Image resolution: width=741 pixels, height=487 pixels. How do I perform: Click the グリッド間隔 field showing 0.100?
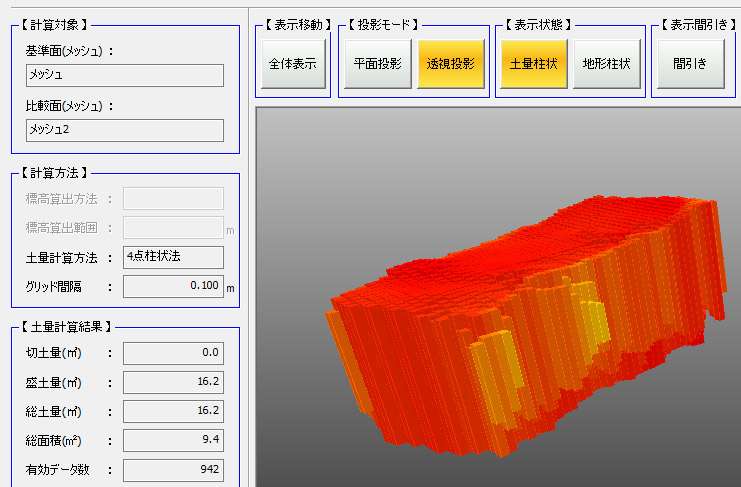pyautogui.click(x=173, y=286)
